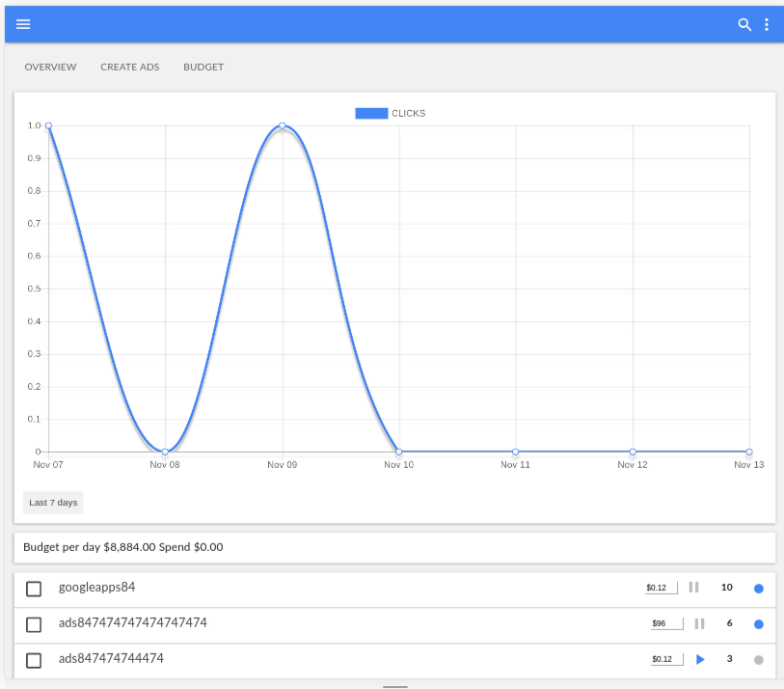The width and height of the screenshot is (784, 689).
Task: Open the three-dot more options menu
Action: [767, 24]
